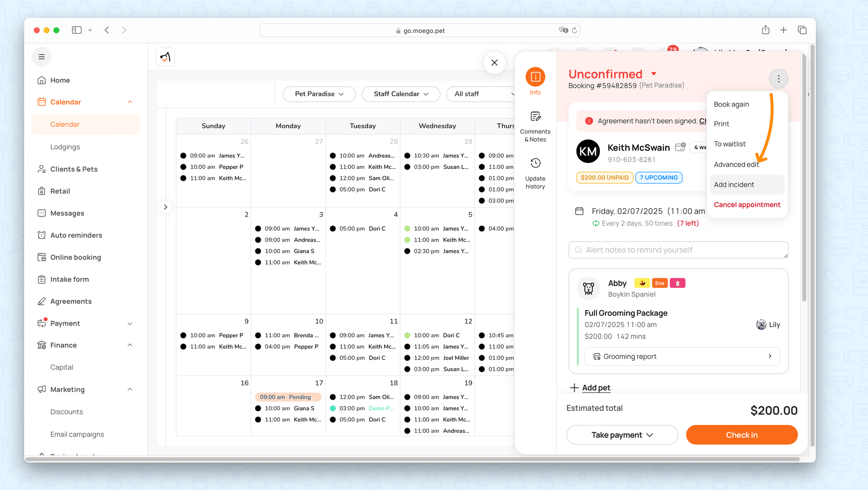Select Advanced edit from the menu
The image size is (868, 490).
pyautogui.click(x=736, y=164)
